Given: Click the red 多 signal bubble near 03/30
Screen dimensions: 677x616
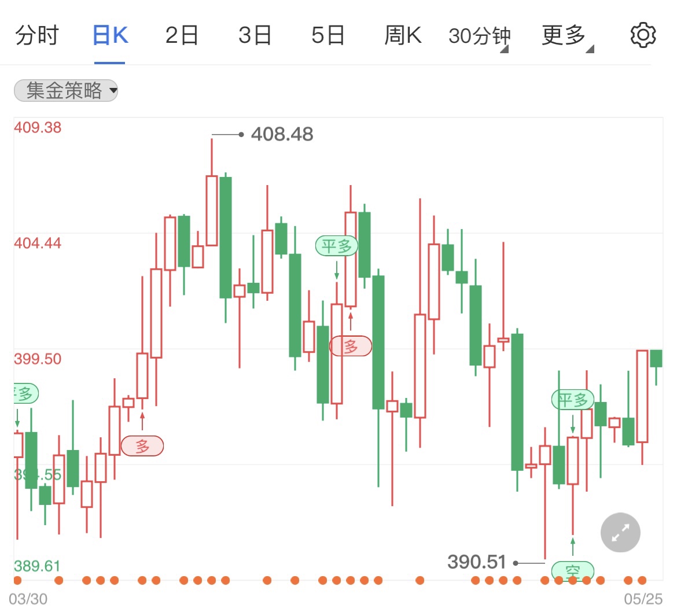Looking at the screenshot, I should click(142, 445).
